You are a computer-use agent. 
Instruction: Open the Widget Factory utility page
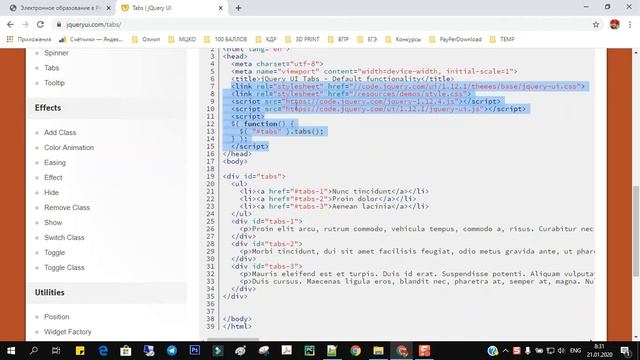[x=68, y=332]
